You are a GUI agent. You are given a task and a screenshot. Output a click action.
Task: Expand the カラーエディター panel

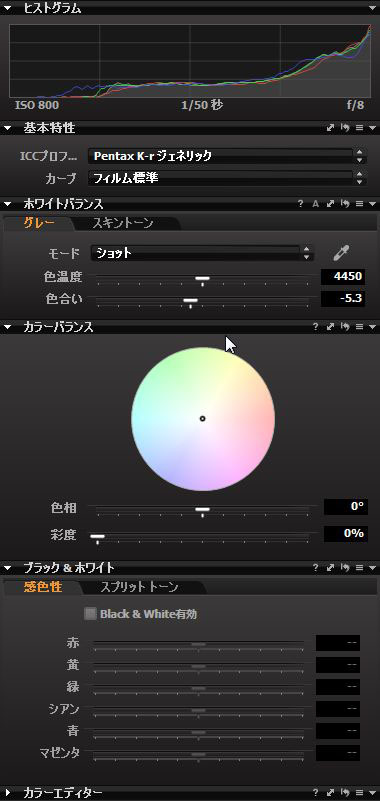[x=7, y=792]
